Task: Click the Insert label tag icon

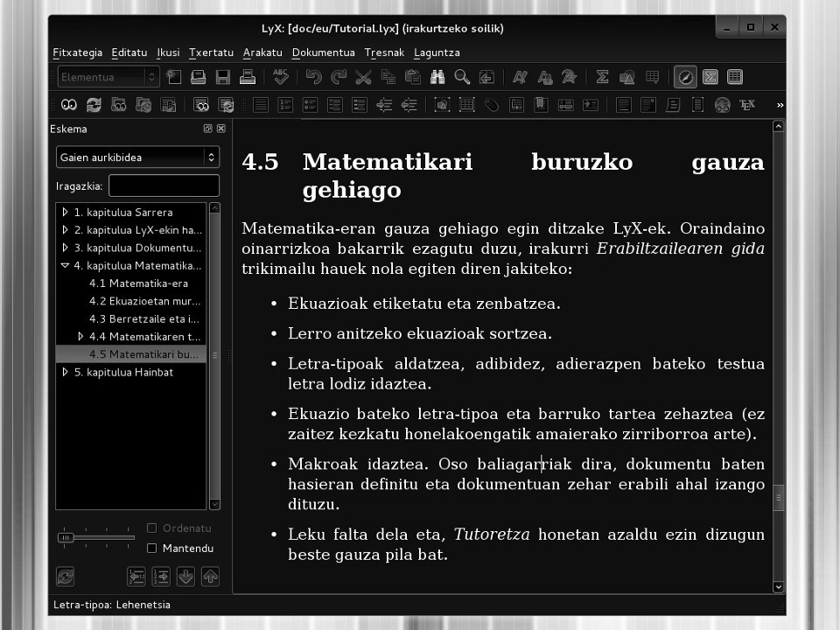Action: (x=492, y=105)
